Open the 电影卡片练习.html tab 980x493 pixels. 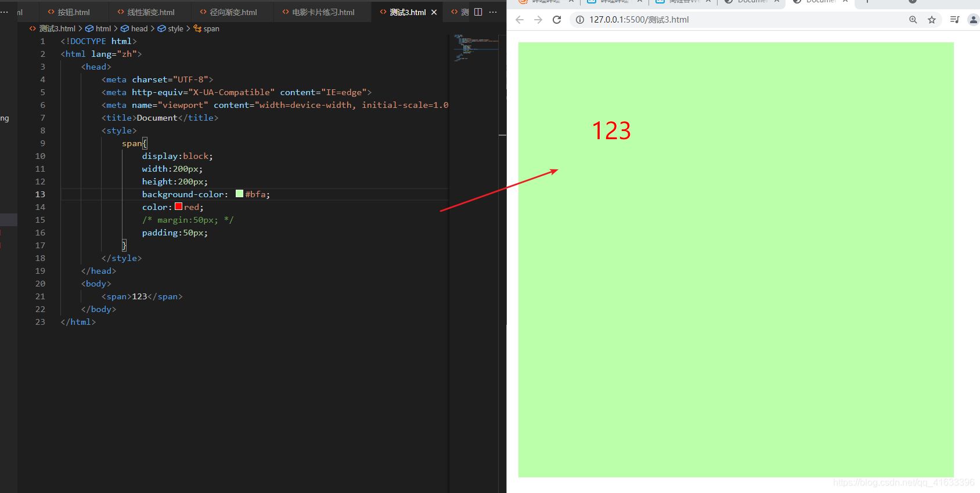click(318, 12)
